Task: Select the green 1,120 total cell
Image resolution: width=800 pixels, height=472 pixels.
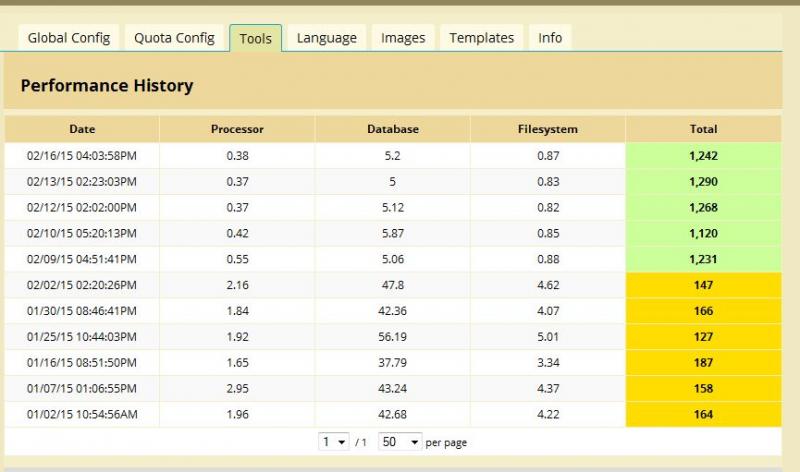Action: pyautogui.click(x=704, y=233)
